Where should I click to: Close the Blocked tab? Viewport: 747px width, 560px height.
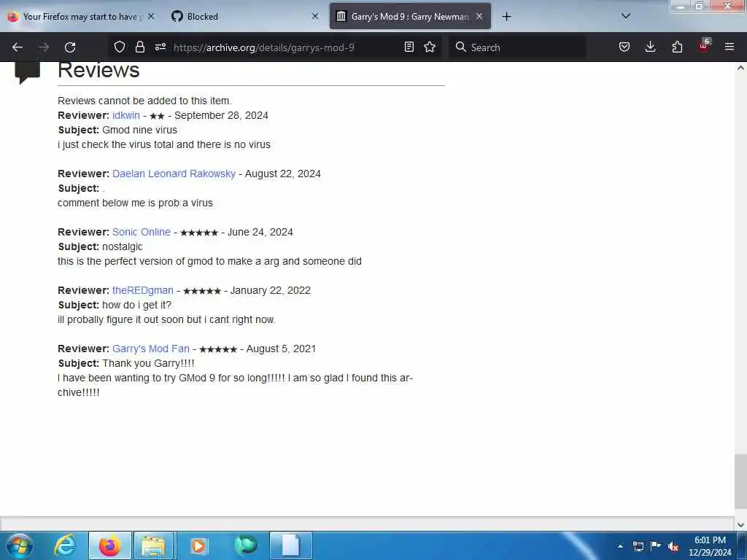point(315,17)
